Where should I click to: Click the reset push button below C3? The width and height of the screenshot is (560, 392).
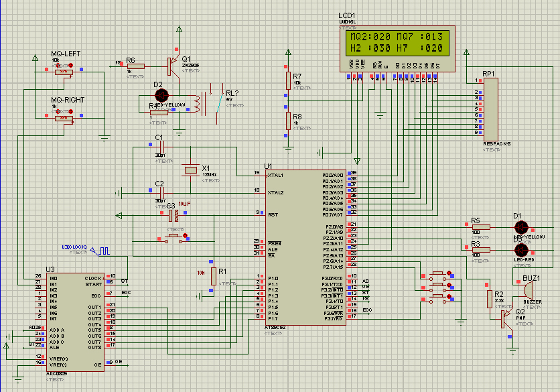click(x=174, y=239)
